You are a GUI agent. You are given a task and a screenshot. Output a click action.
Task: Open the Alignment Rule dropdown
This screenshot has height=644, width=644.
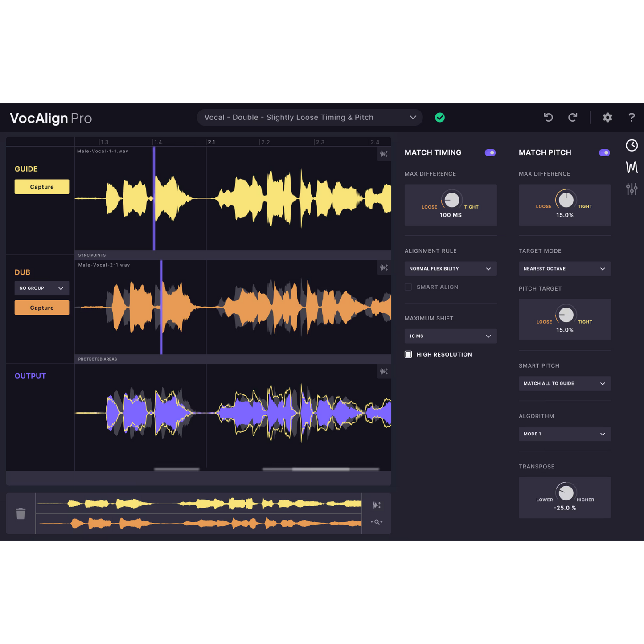[450, 269]
